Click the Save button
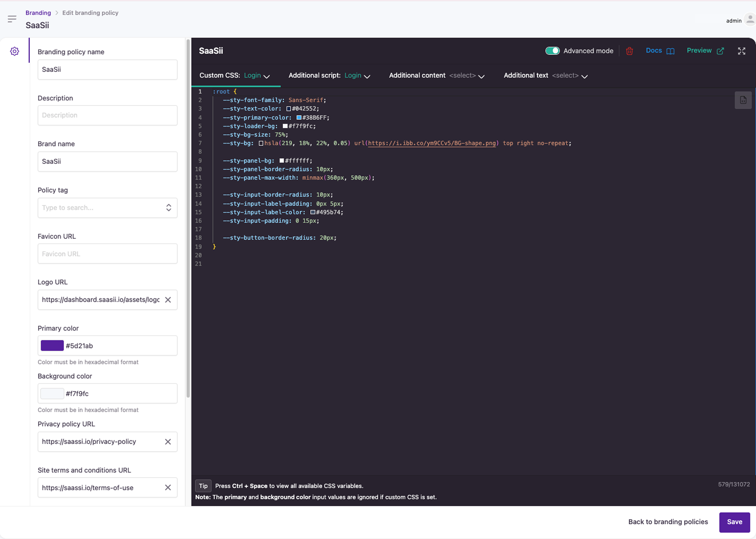The image size is (756, 539). pyautogui.click(x=734, y=522)
